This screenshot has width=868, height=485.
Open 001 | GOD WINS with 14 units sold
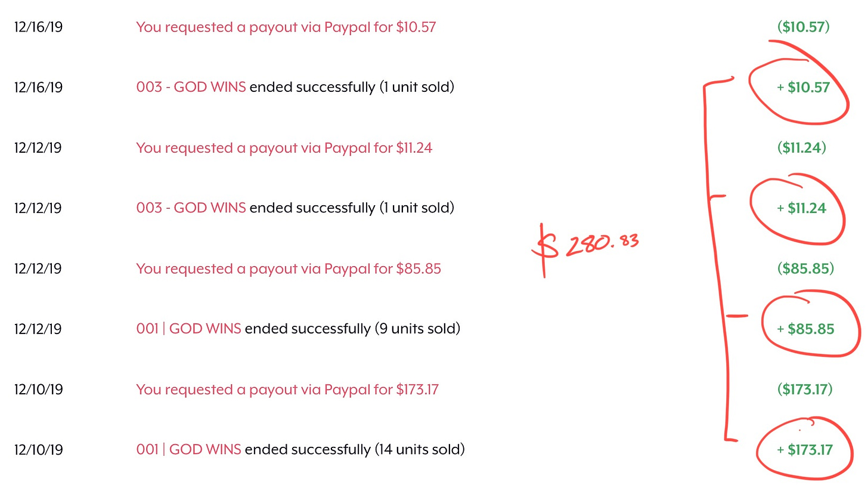click(x=188, y=449)
